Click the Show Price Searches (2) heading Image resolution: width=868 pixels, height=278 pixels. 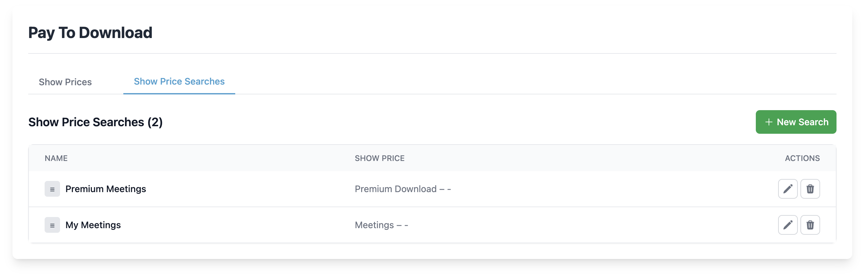click(x=95, y=122)
